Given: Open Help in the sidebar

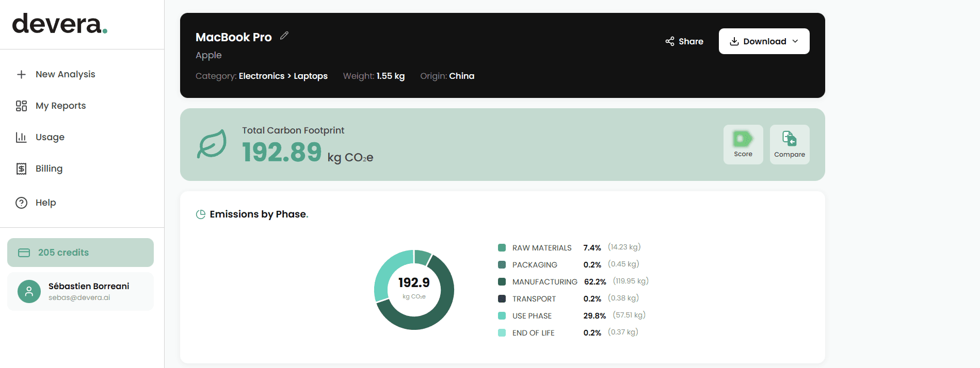Looking at the screenshot, I should tap(45, 203).
